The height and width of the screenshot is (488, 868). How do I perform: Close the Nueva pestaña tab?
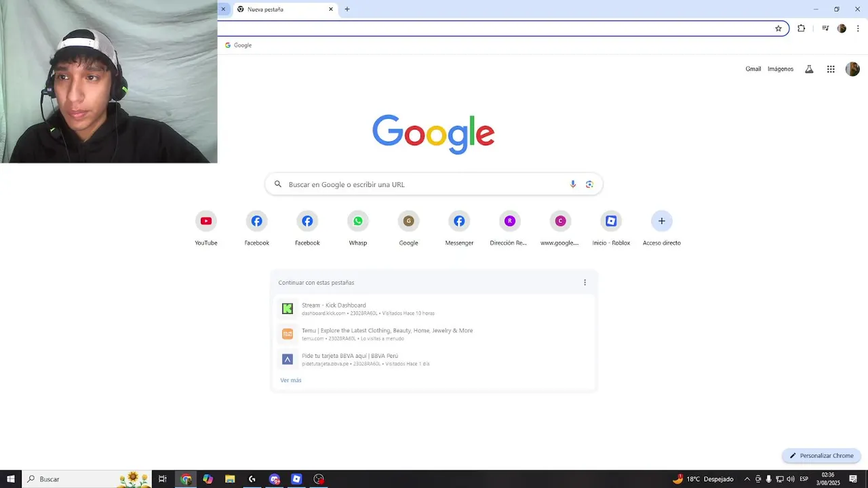[x=331, y=9]
